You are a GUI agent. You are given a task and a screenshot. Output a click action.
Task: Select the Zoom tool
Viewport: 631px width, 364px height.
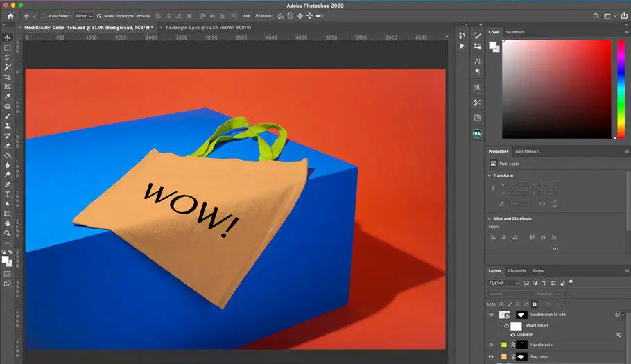(7, 233)
